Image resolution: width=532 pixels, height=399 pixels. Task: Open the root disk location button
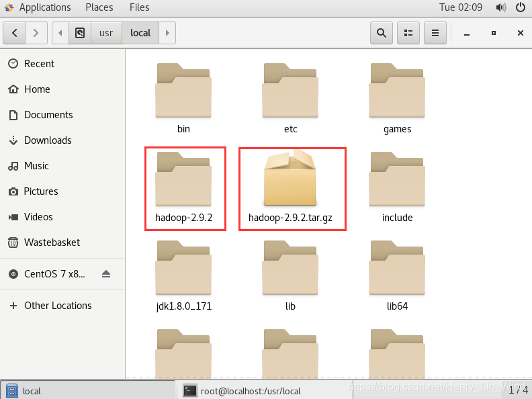80,33
